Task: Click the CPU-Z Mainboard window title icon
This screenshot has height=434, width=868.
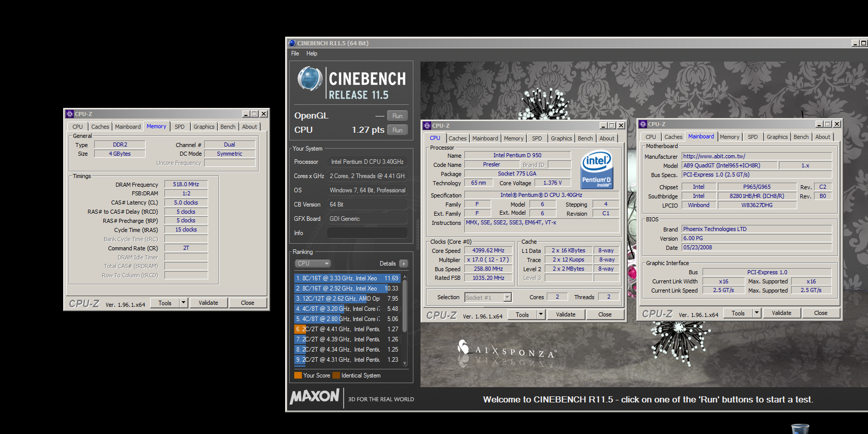Action: [x=643, y=124]
